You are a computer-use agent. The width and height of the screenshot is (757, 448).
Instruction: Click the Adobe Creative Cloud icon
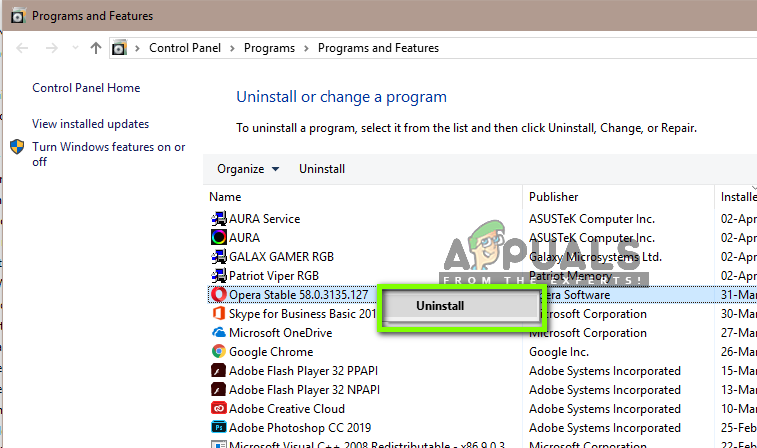(x=219, y=408)
